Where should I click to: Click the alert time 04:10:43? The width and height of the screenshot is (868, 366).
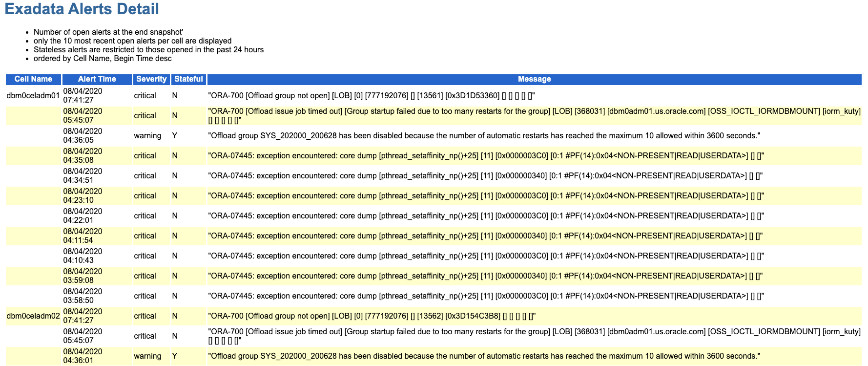(x=83, y=256)
